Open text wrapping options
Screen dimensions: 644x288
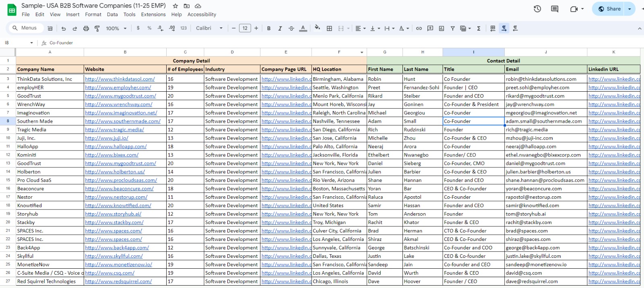[389, 28]
